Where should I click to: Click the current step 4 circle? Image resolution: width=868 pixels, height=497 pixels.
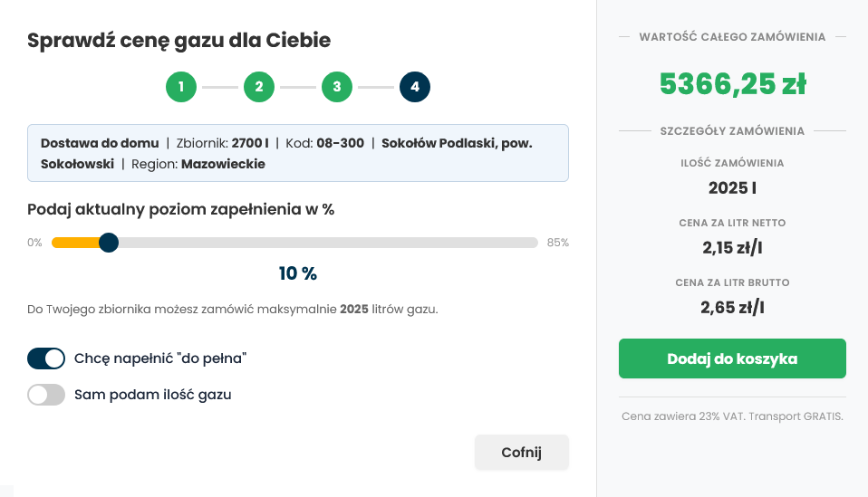click(415, 87)
